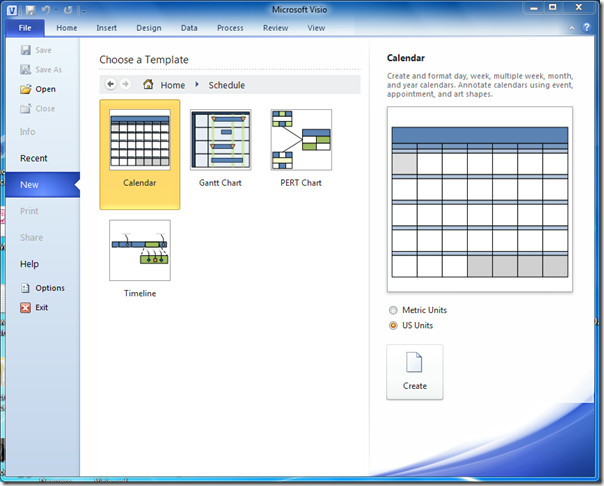Click the Save icon in quick access toolbar

pos(30,10)
